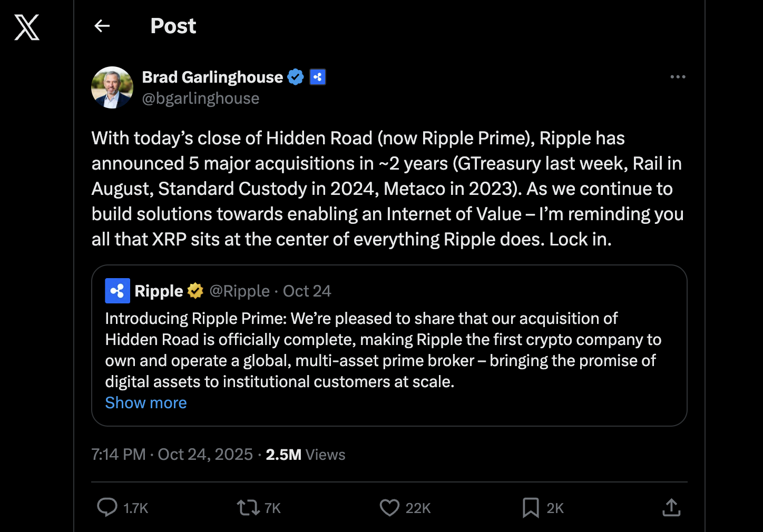Viewport: 763px width, 532px height.
Task: Reply using the comment bubble icon
Action: [x=107, y=507]
